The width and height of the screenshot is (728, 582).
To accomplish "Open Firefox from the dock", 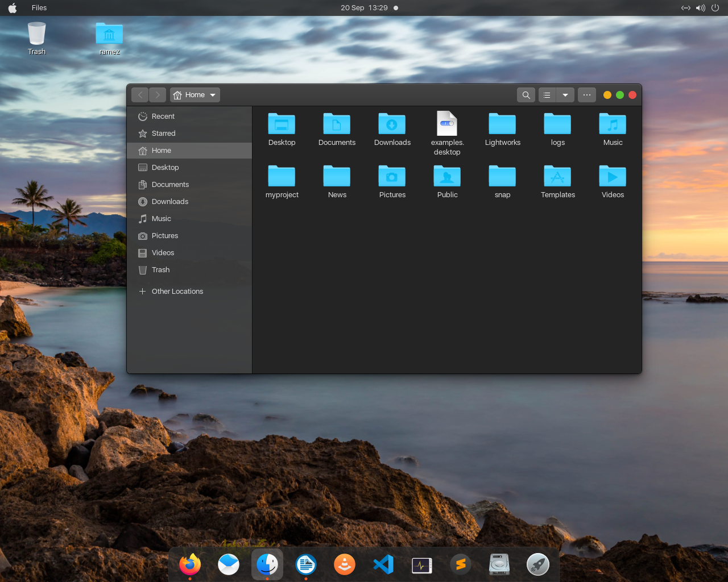I will [x=189, y=564].
